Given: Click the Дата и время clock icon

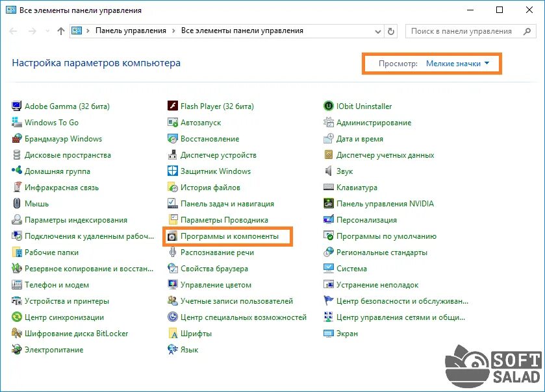Looking at the screenshot, I should [328, 138].
